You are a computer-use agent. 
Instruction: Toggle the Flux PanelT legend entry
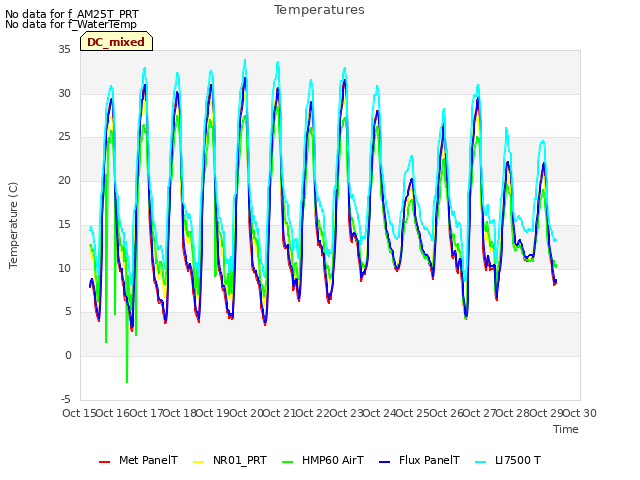[419, 460]
